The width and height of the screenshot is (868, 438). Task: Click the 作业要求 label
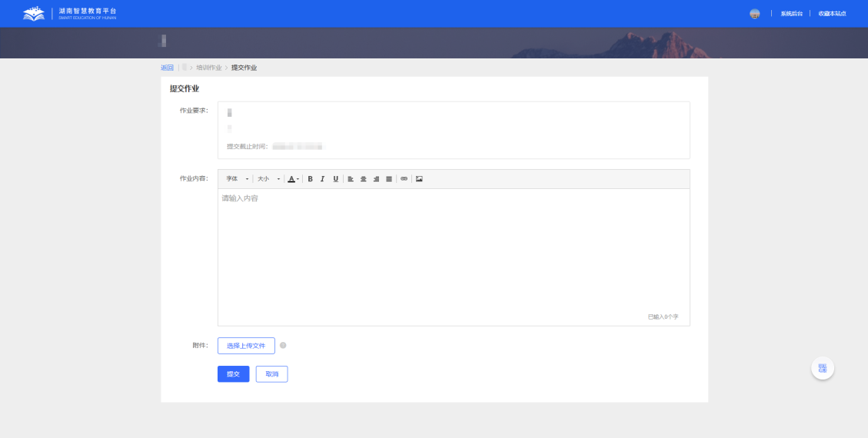click(x=194, y=111)
